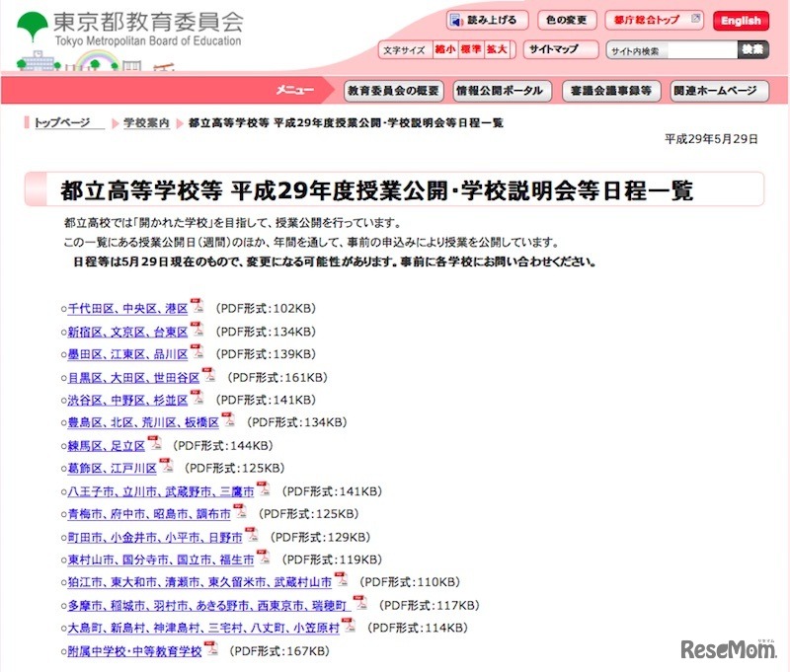Click the 平成29年5月29日 date text
This screenshot has width=790, height=672.
pos(711,139)
